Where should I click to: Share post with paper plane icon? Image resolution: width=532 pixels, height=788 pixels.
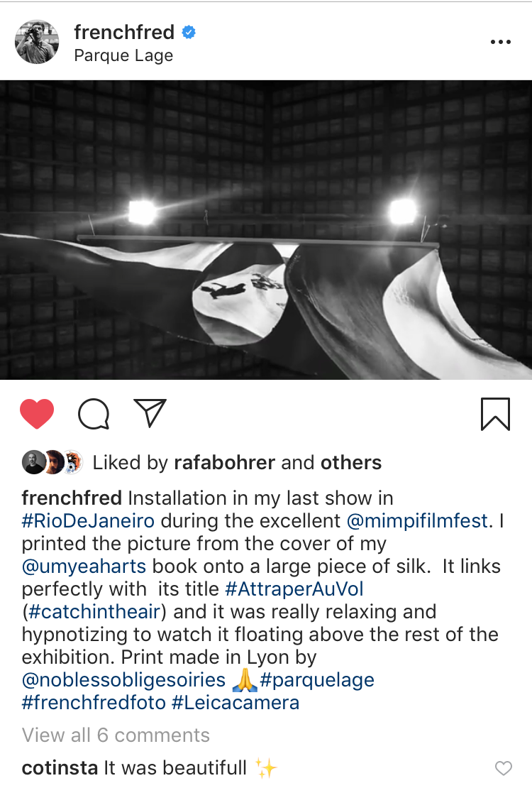[x=150, y=413]
